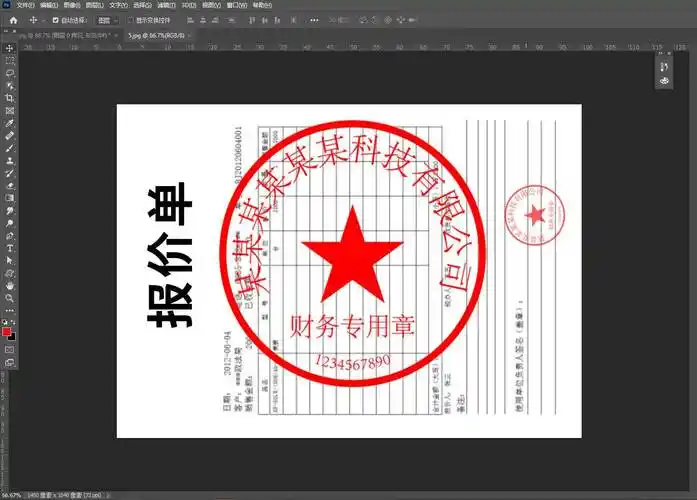Open status bar info arrow

pyautogui.click(x=108, y=495)
